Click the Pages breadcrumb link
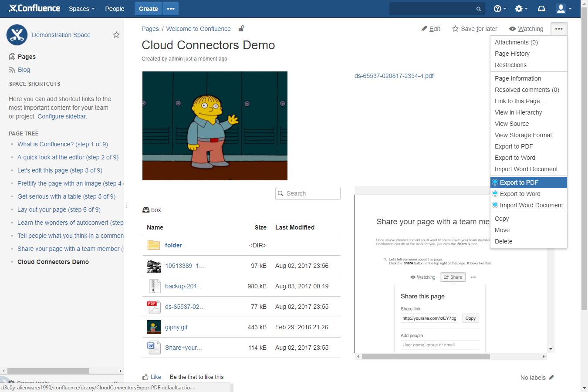The height and width of the screenshot is (392, 588). coord(150,29)
